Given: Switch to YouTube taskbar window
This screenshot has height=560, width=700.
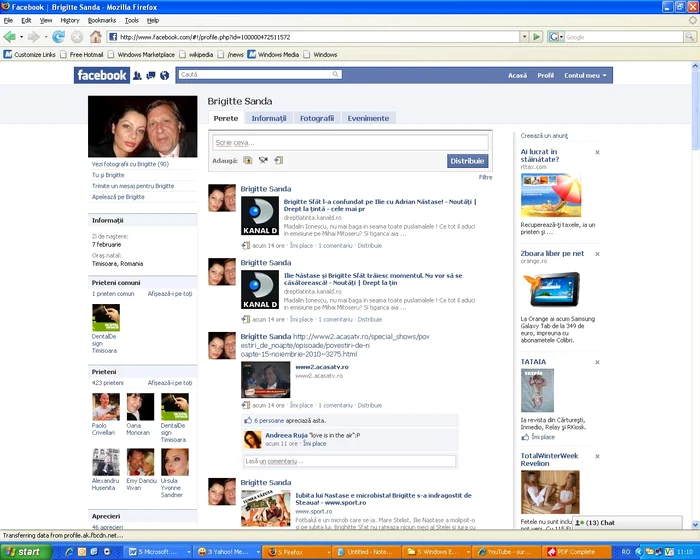Looking at the screenshot, I should [x=506, y=552].
